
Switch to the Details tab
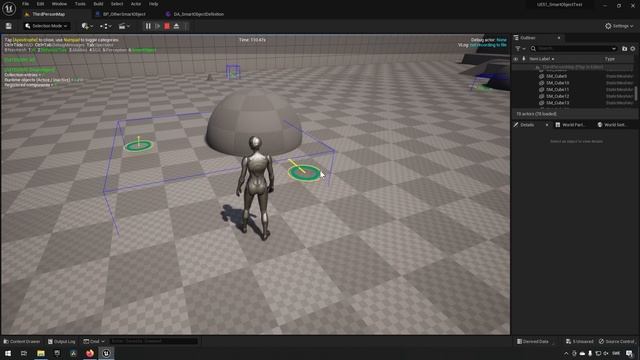click(x=527, y=125)
